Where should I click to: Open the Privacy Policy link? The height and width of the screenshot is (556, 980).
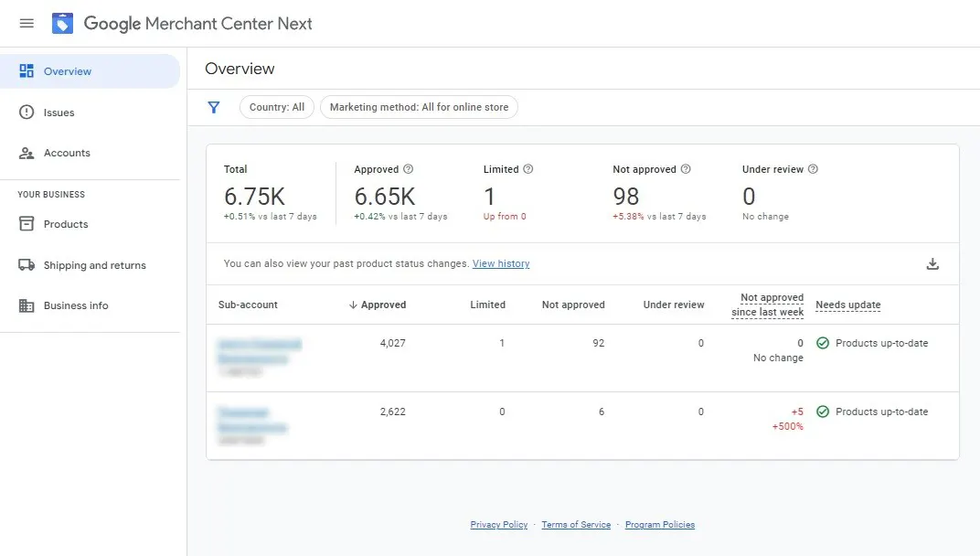click(499, 525)
